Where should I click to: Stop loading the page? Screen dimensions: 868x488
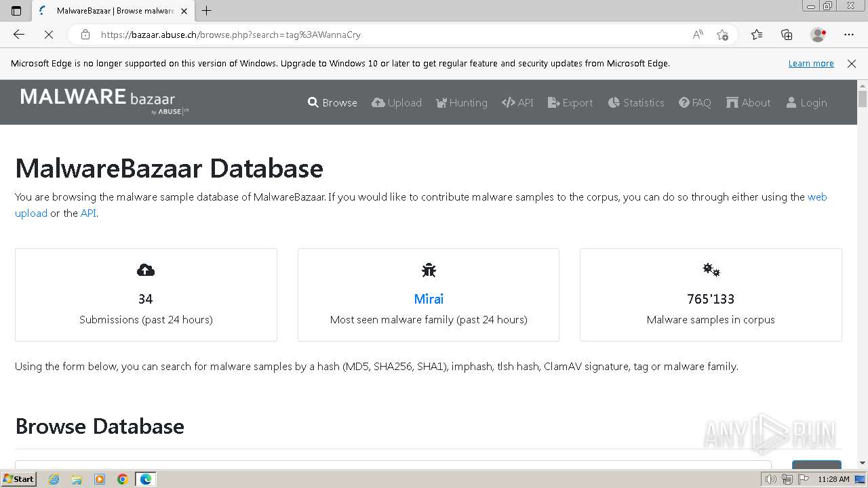pyautogui.click(x=48, y=35)
